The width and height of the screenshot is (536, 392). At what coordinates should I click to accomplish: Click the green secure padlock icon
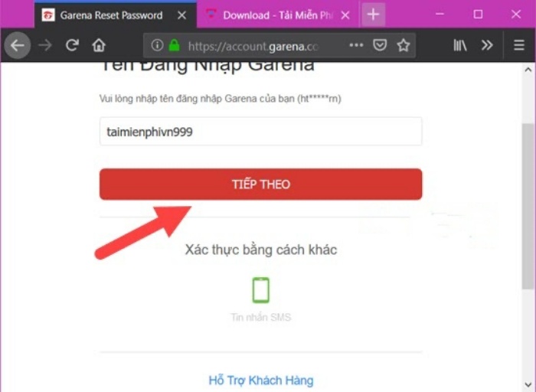pos(175,44)
